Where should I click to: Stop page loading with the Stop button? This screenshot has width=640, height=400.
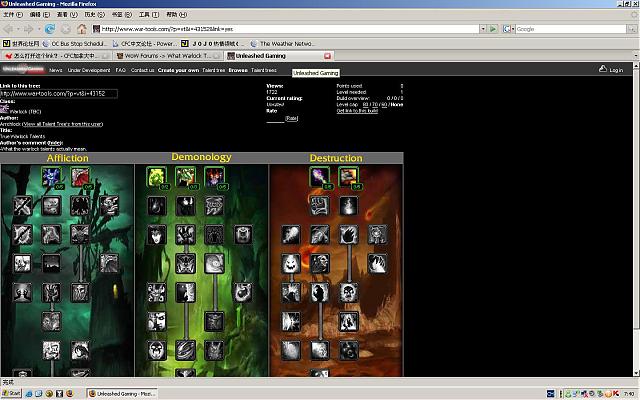pyautogui.click(x=66, y=29)
